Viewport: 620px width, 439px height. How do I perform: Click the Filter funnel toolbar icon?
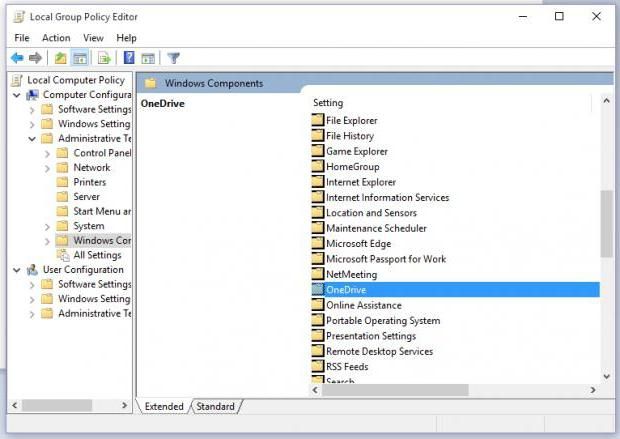(x=174, y=58)
